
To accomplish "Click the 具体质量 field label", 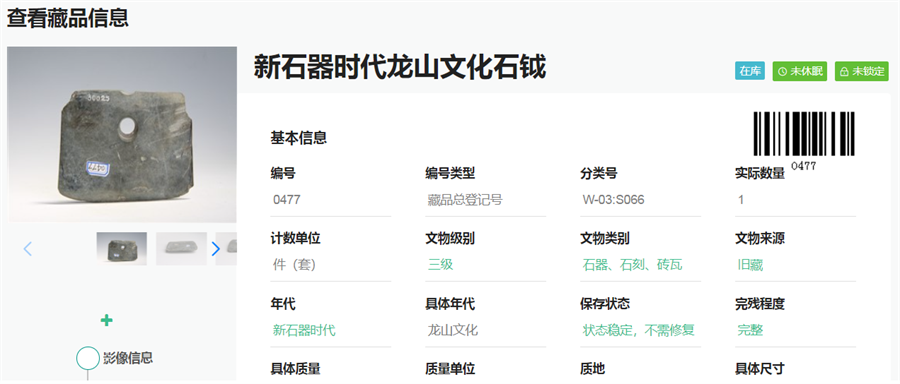I will [295, 369].
